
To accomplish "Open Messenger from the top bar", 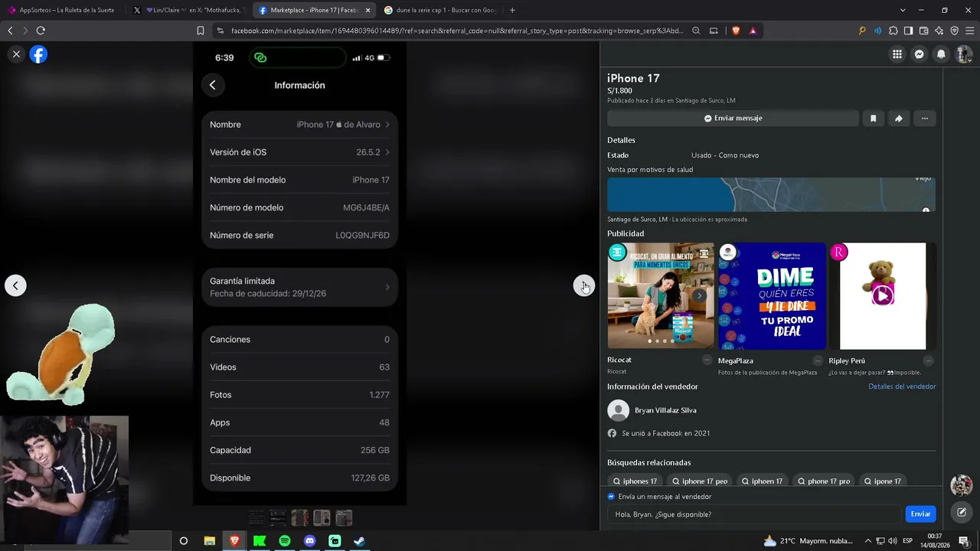I will [x=920, y=54].
